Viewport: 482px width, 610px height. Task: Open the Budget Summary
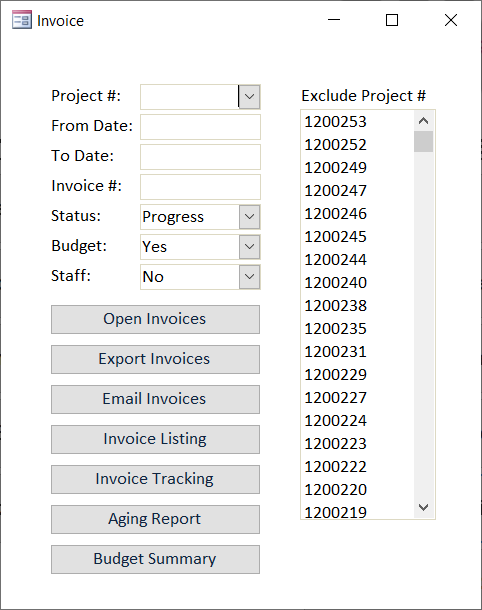(x=155, y=559)
